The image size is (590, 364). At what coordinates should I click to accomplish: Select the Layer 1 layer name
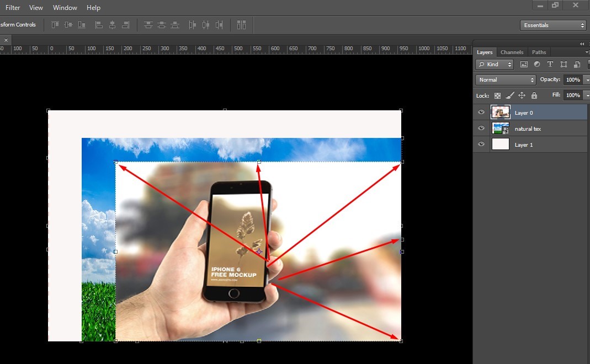pos(523,144)
